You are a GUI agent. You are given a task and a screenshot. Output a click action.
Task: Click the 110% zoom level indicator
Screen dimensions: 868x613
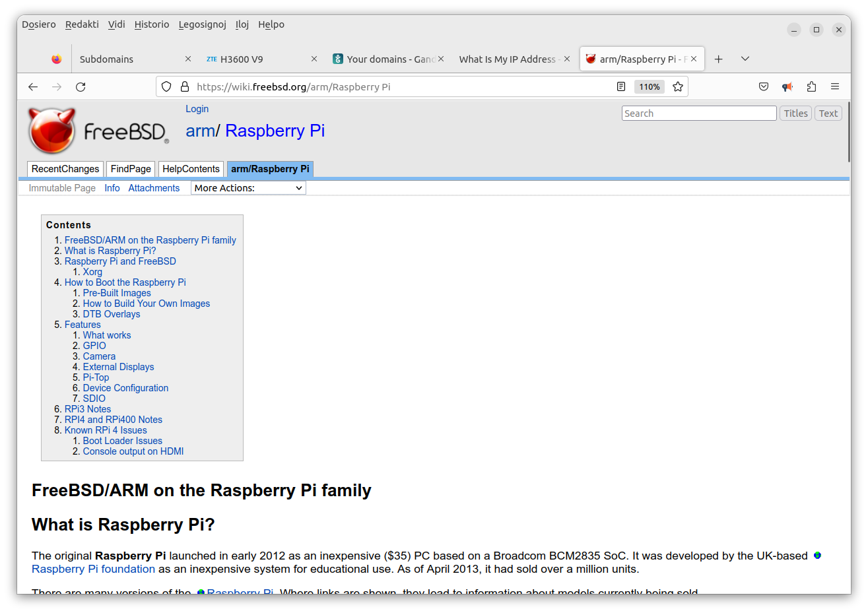(650, 86)
